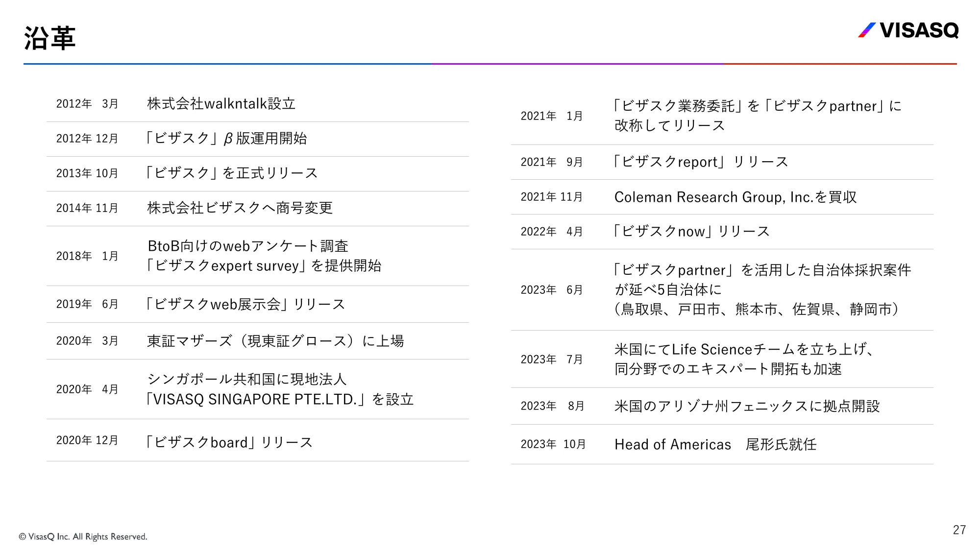Click the date 2014年 11月
The width and height of the screenshot is (980, 551).
point(87,208)
